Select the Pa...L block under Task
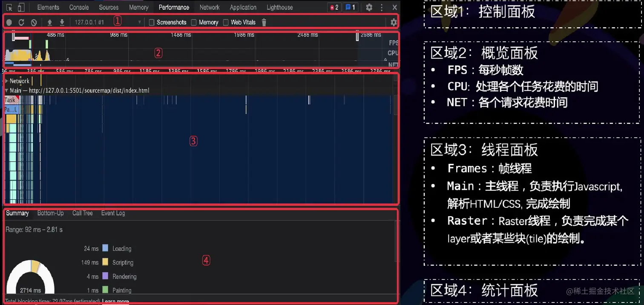The image size is (644, 305). [x=11, y=110]
